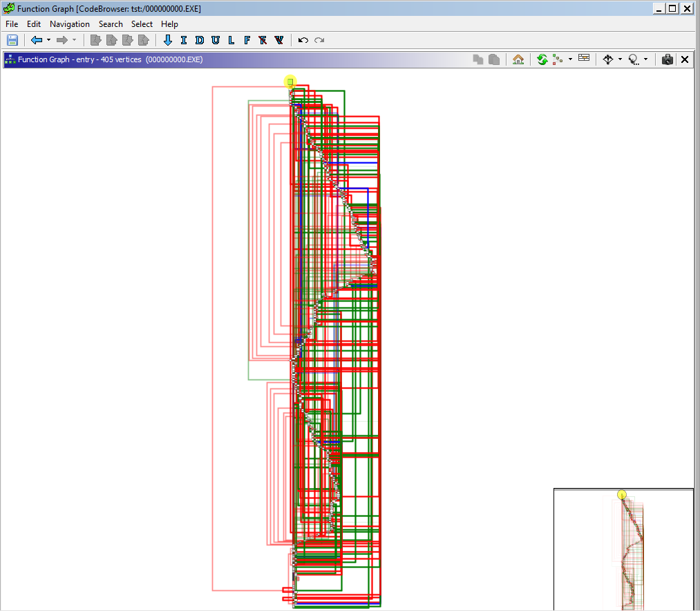Click the home icon to go to entry
This screenshot has width=700, height=611.
pos(518,59)
